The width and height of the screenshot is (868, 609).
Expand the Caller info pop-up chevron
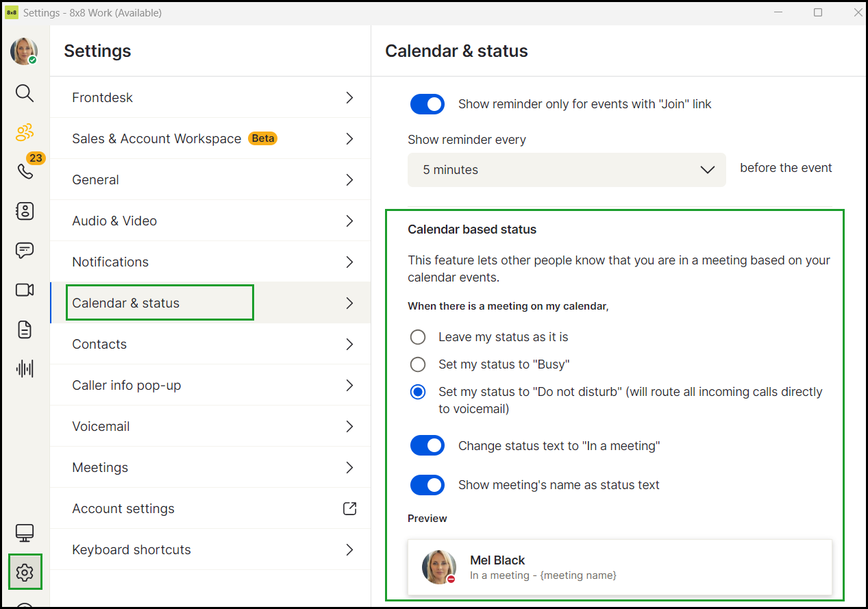(x=349, y=385)
